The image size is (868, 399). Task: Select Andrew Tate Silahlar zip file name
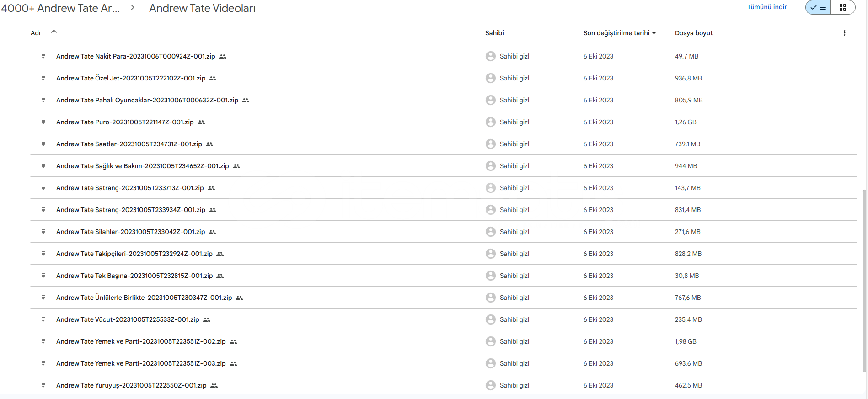[x=130, y=232]
